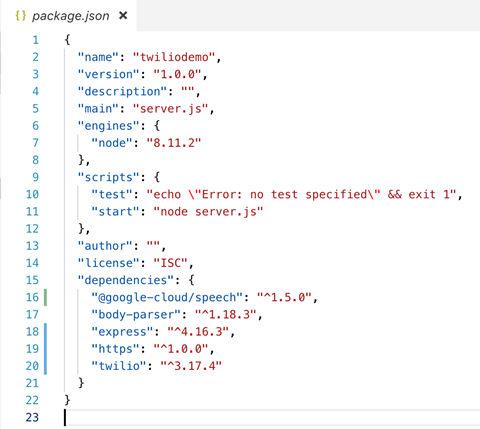Place cursor on "node server.js" start script

click(208, 212)
